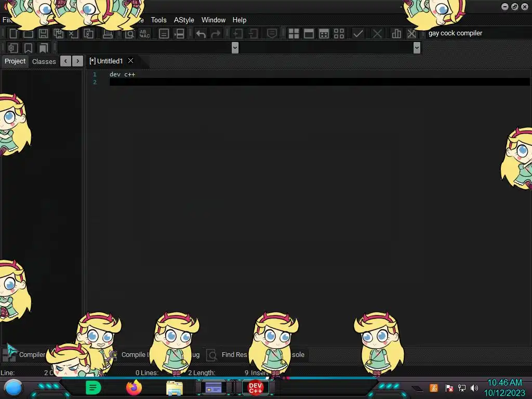The width and height of the screenshot is (532, 399).
Task: Stop execution with the X toolbar icon
Action: coord(377,33)
